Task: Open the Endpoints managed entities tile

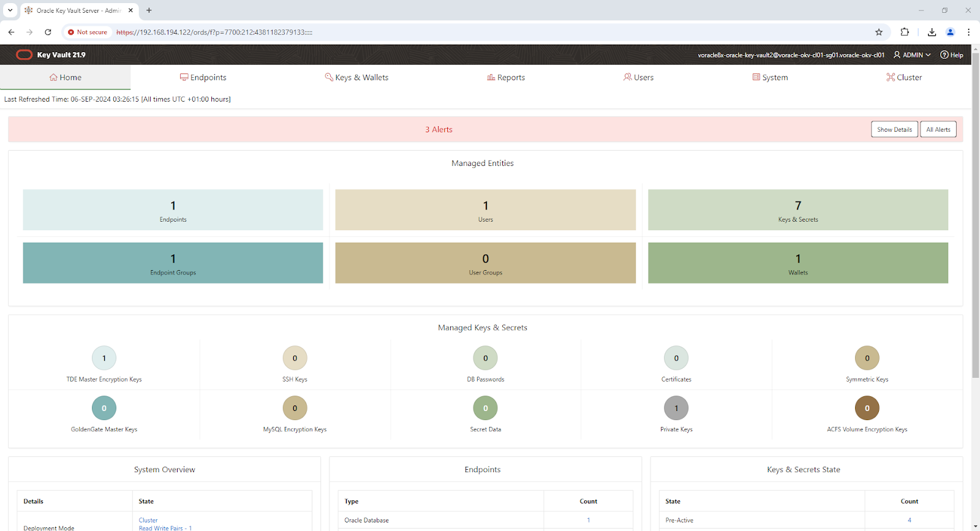Action: (x=173, y=209)
